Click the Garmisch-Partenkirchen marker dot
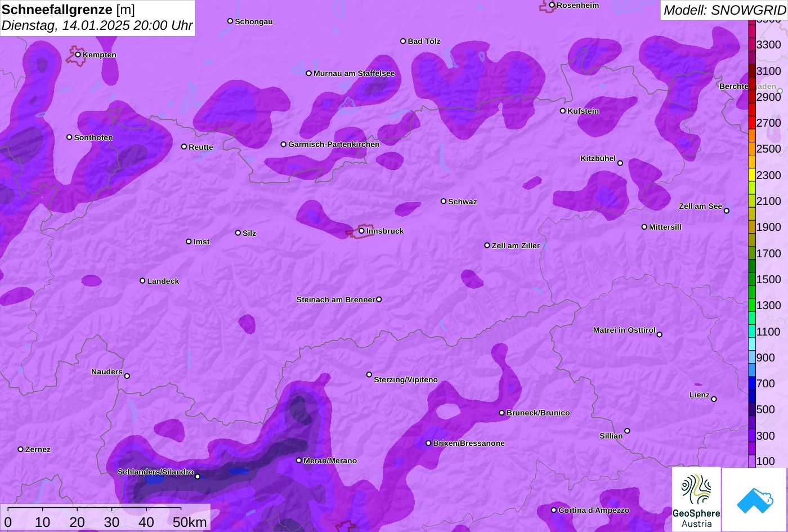The width and height of the screenshot is (788, 532). point(284,144)
